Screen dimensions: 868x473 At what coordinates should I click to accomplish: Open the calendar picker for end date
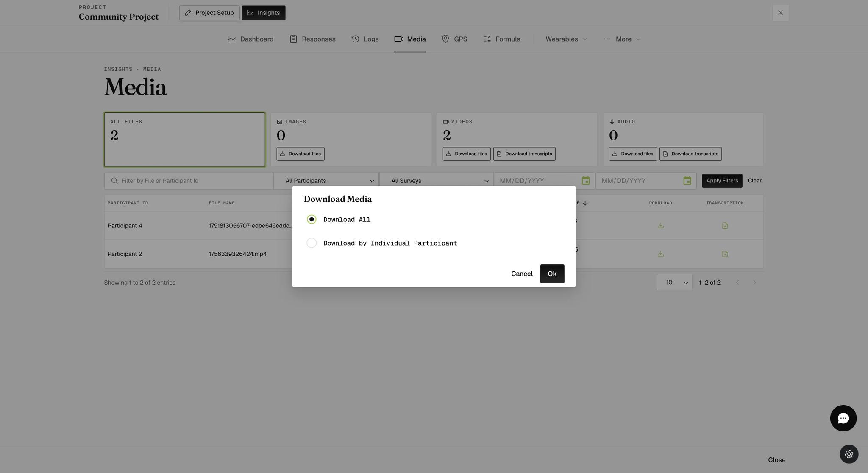pos(687,181)
